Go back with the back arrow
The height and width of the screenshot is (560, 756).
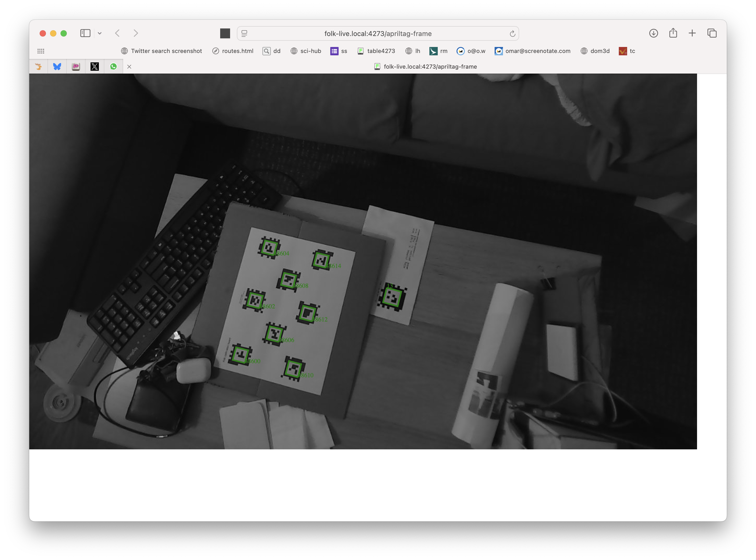coord(117,33)
